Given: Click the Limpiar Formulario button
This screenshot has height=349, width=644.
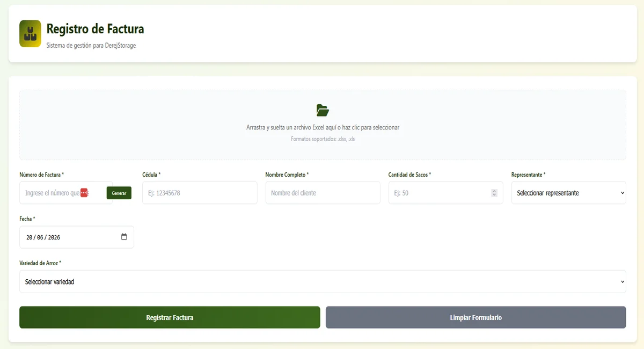Looking at the screenshot, I should (476, 317).
